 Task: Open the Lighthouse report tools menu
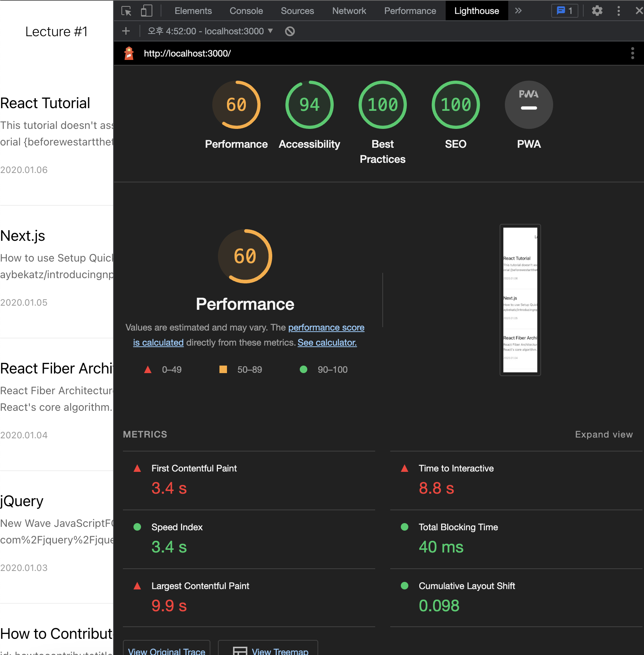632,53
